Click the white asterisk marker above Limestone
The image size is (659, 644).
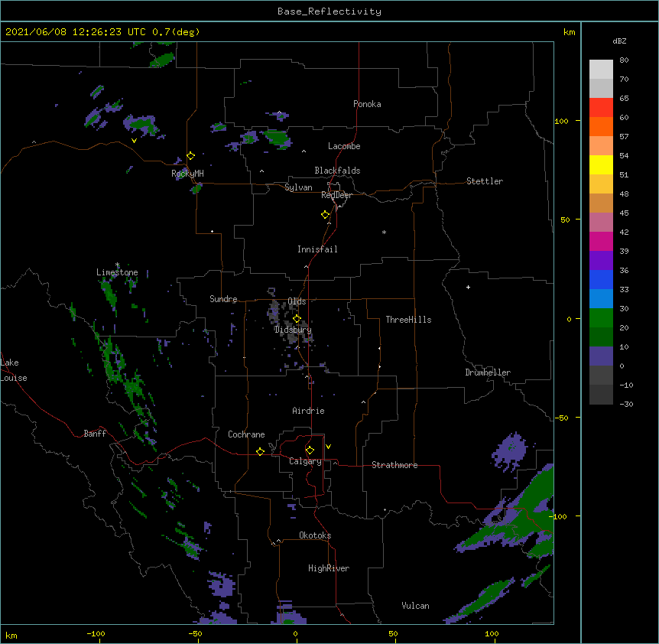click(117, 265)
